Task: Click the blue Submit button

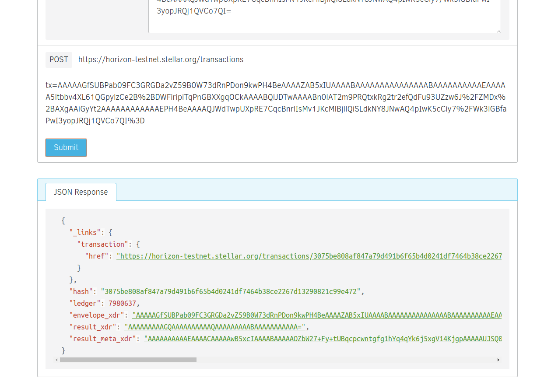Action: coord(66,147)
